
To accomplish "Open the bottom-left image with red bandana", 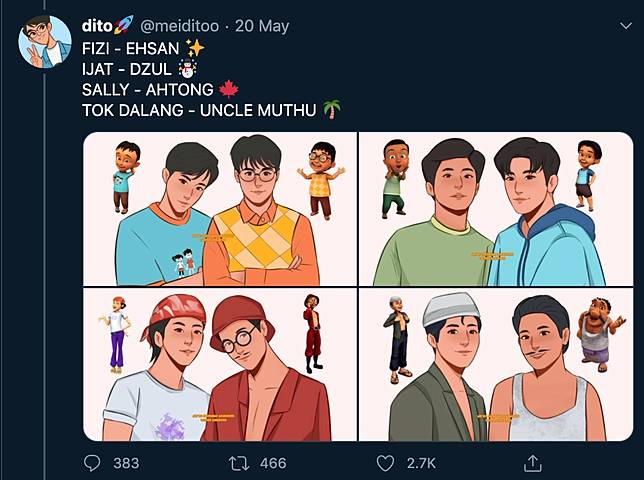I will [x=218, y=365].
